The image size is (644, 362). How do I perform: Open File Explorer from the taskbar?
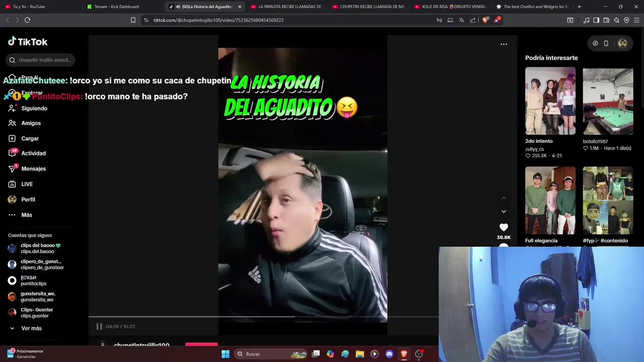point(360,354)
